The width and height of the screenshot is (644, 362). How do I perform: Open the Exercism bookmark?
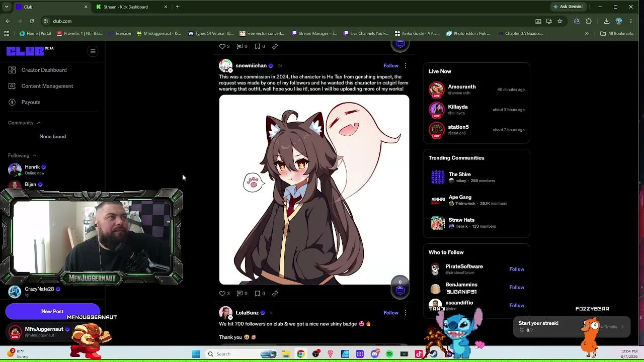pyautogui.click(x=119, y=34)
